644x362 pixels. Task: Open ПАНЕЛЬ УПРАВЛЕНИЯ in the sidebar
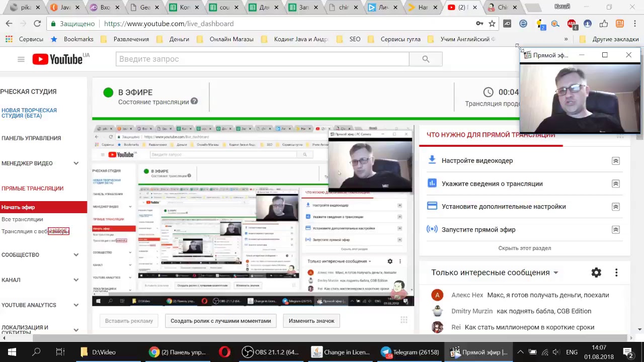click(31, 138)
